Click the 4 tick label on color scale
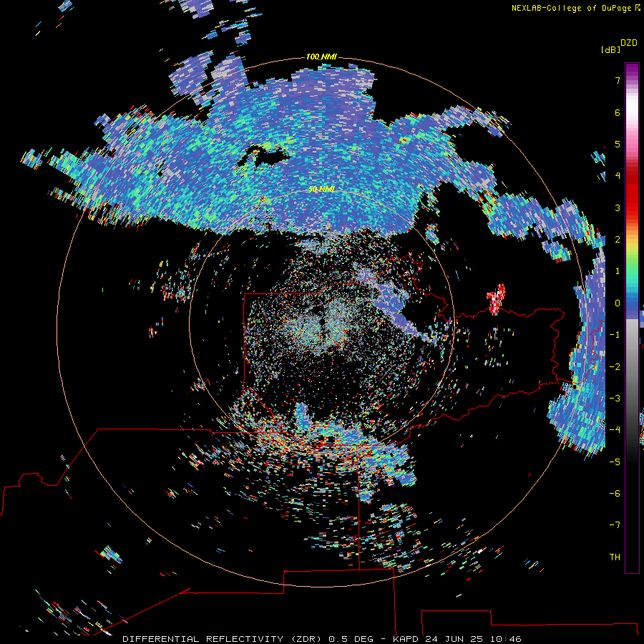Screen dimensions: 644x644 (618, 176)
